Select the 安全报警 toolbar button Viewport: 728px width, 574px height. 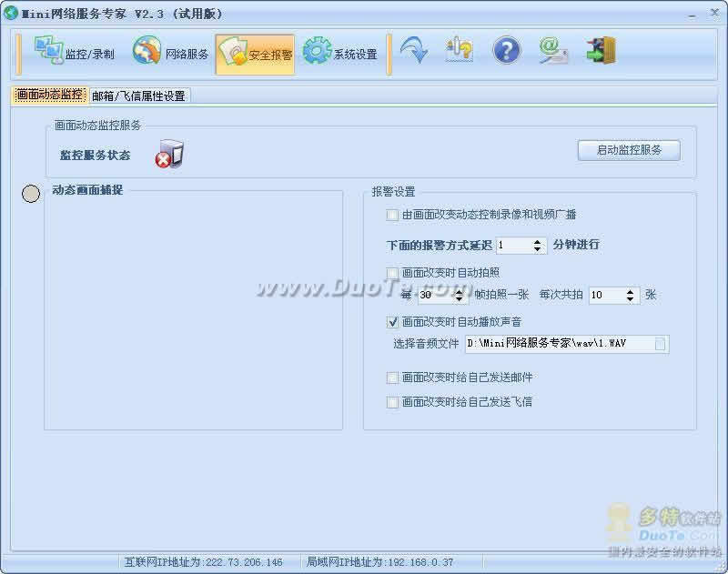255,55
